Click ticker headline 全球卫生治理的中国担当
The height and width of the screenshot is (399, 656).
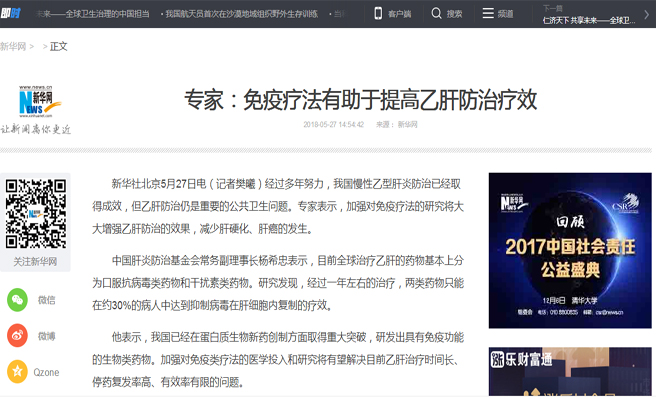coord(108,14)
